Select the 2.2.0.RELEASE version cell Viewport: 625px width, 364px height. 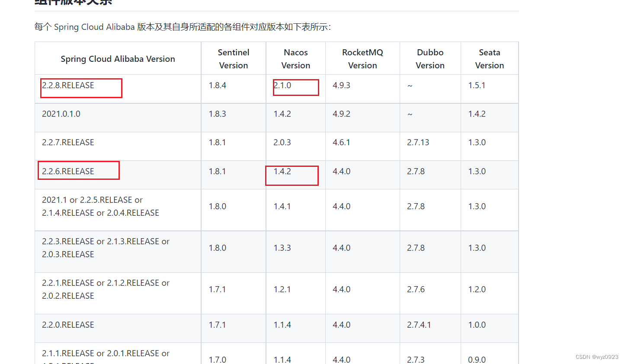pos(118,328)
